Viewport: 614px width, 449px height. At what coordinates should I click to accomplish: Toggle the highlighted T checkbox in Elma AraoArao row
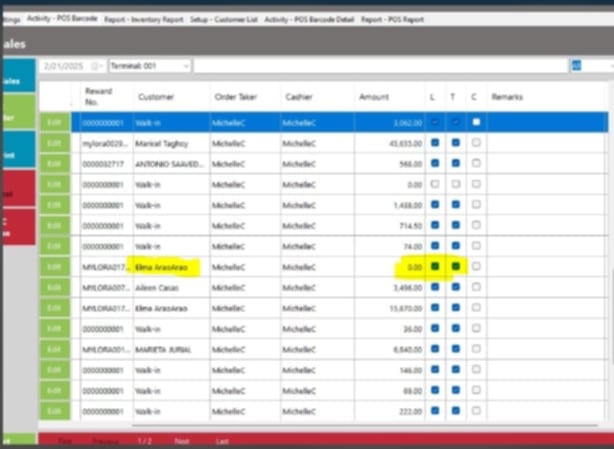(x=455, y=267)
